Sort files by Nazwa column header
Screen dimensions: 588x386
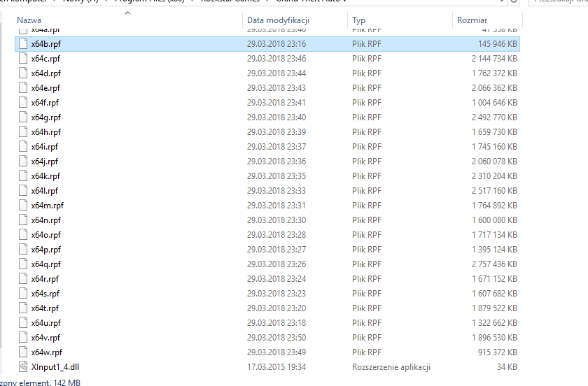[x=29, y=20]
